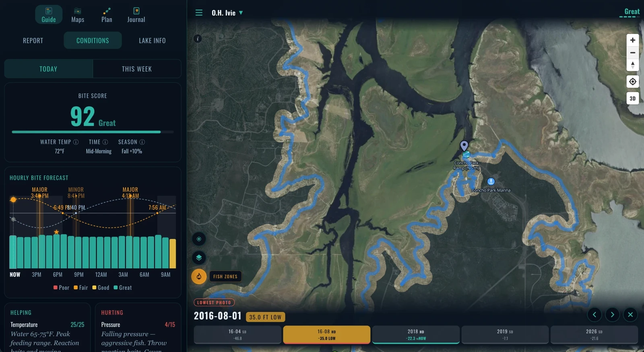The image size is (644, 352).
Task: Open the hamburger menu
Action: (x=199, y=13)
